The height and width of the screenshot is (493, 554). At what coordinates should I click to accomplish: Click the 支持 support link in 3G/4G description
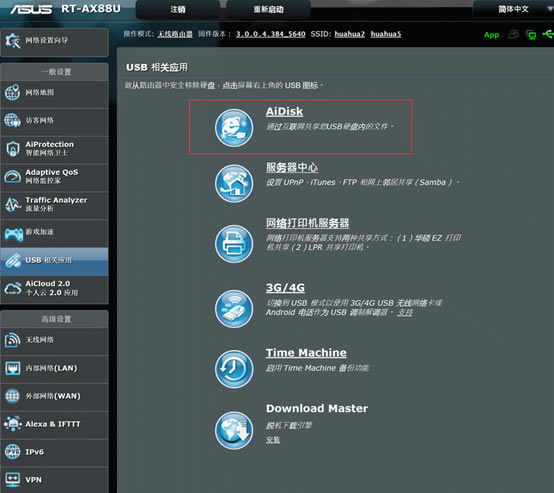(405, 312)
